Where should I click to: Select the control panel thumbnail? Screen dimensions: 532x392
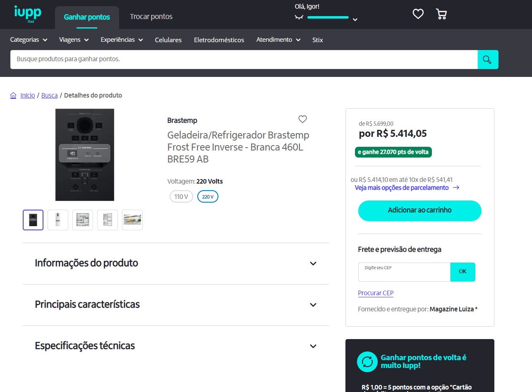33,220
